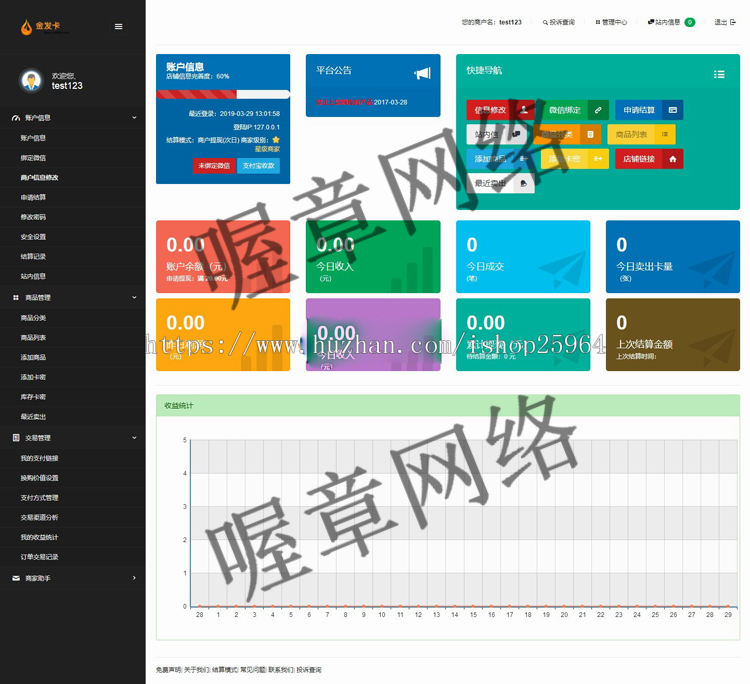Click 常见问题 in the footer
The width and height of the screenshot is (750, 684).
pos(253,670)
